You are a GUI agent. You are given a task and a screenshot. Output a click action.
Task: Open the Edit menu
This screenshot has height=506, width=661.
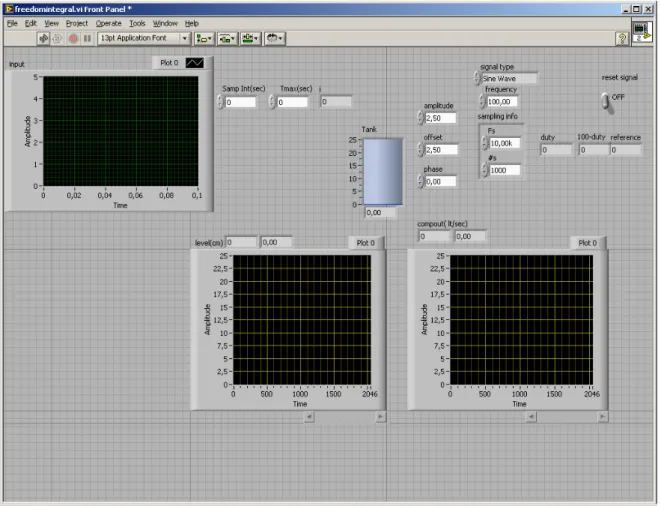(30, 24)
